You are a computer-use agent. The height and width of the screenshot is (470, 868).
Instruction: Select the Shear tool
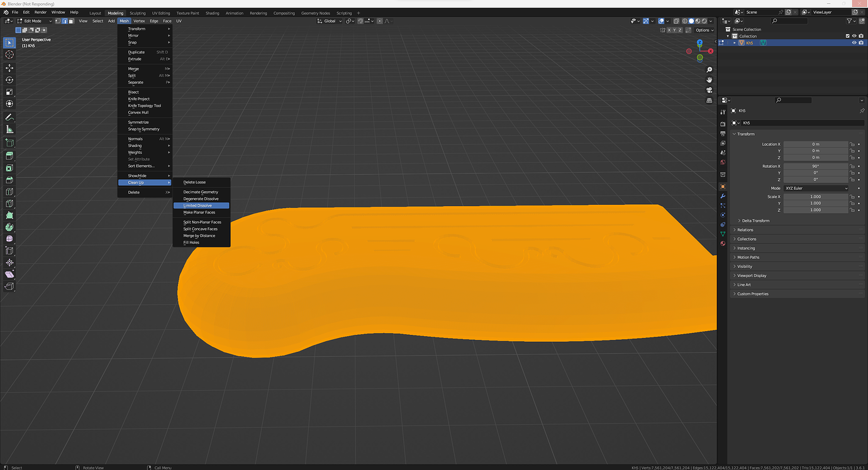9,275
